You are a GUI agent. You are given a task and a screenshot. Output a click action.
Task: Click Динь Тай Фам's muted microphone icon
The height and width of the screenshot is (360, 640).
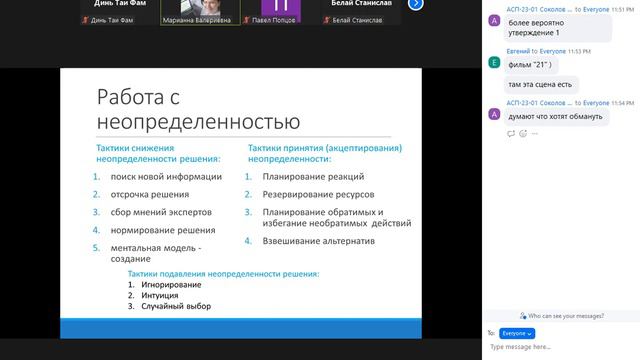coord(85,20)
